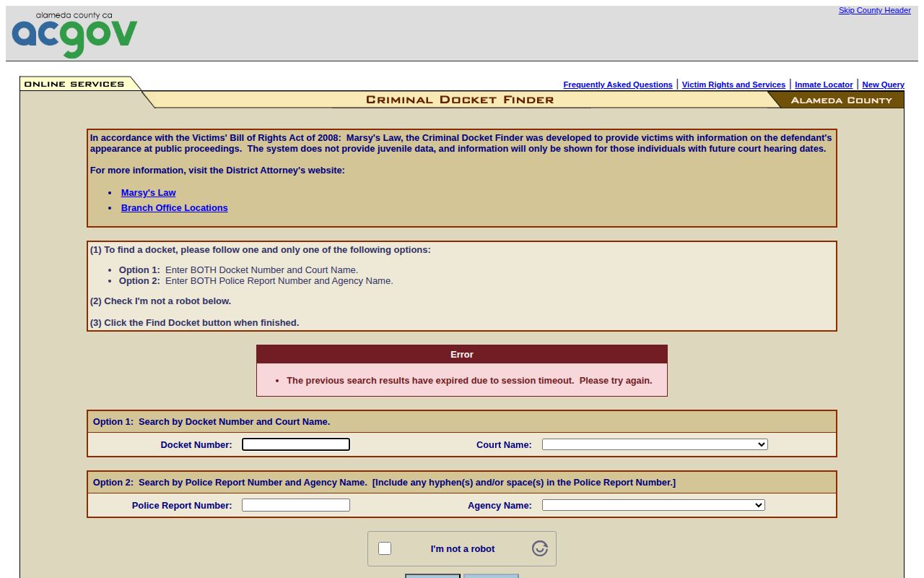Focus the Docket Number field
The height and width of the screenshot is (578, 924).
pyautogui.click(x=296, y=444)
